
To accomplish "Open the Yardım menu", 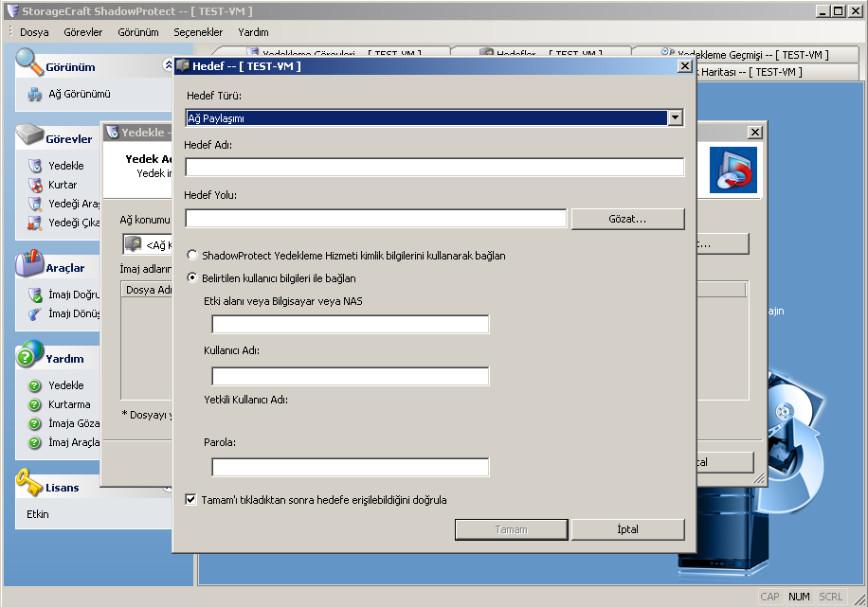I will [x=254, y=32].
